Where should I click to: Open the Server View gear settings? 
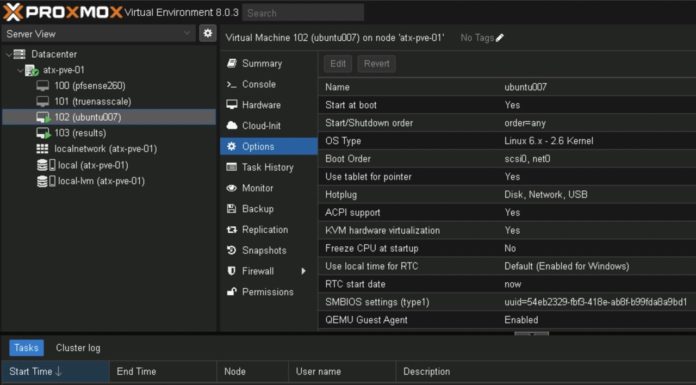coord(207,33)
